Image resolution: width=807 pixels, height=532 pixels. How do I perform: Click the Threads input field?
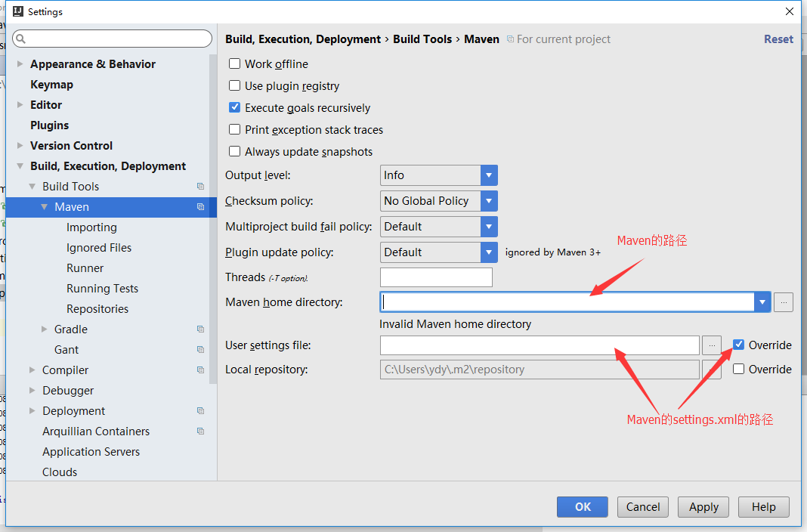click(436, 277)
